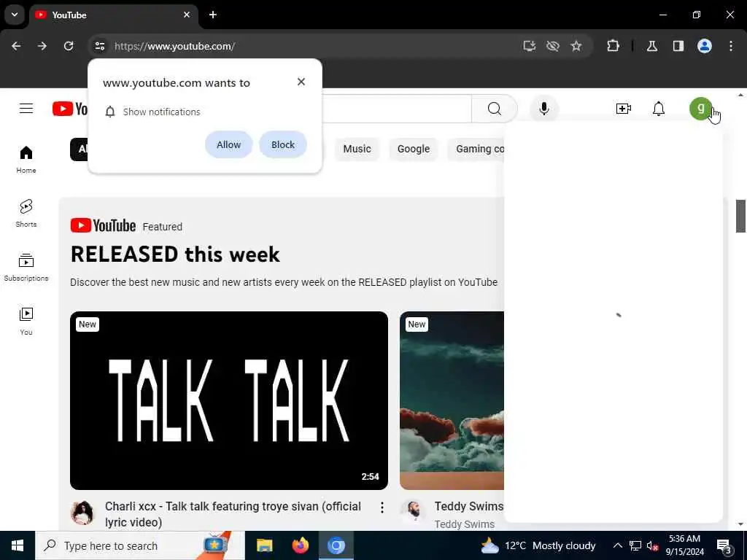Open the YouTube notifications bell
747x560 pixels.
coord(659,109)
